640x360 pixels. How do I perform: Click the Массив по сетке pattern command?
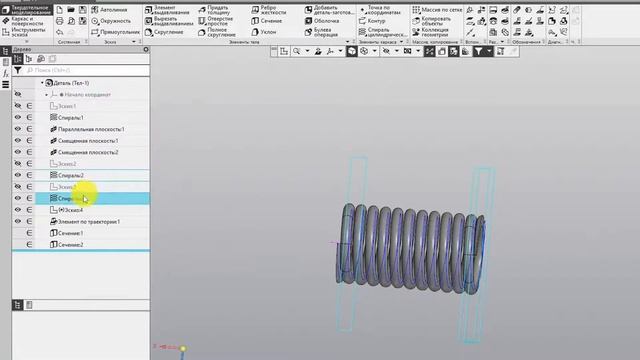click(x=437, y=9)
